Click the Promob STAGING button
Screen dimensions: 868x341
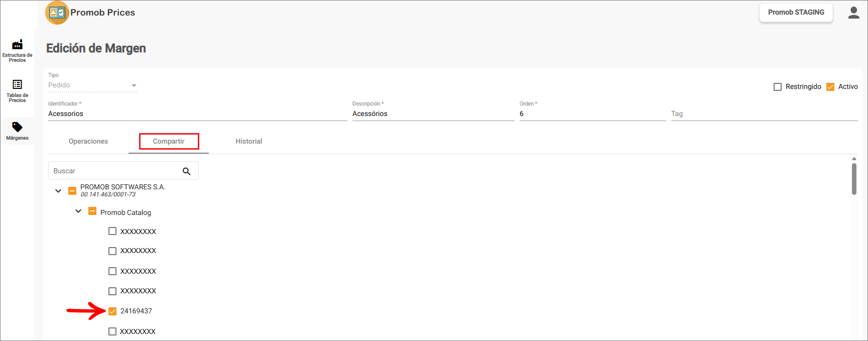click(x=796, y=13)
